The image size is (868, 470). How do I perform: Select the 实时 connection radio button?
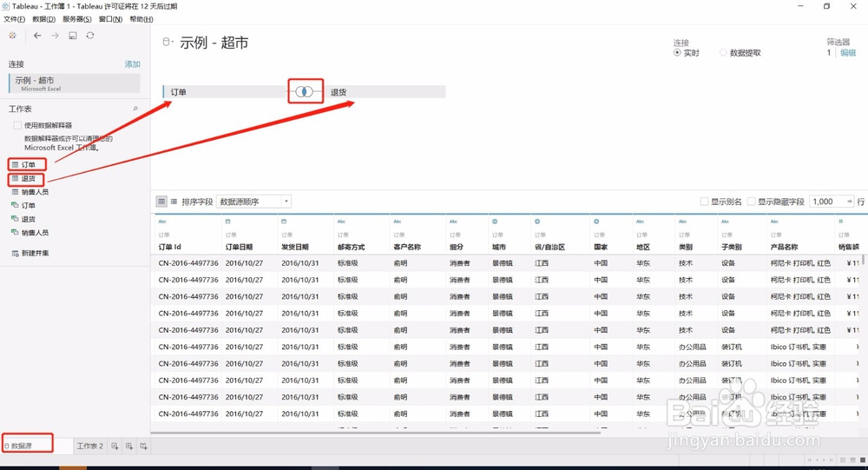pos(677,53)
